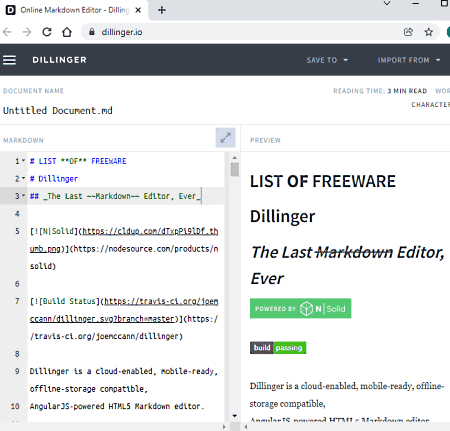Click the editor horizontal scroll right arrow
This screenshot has height=431, width=450.
click(224, 427)
